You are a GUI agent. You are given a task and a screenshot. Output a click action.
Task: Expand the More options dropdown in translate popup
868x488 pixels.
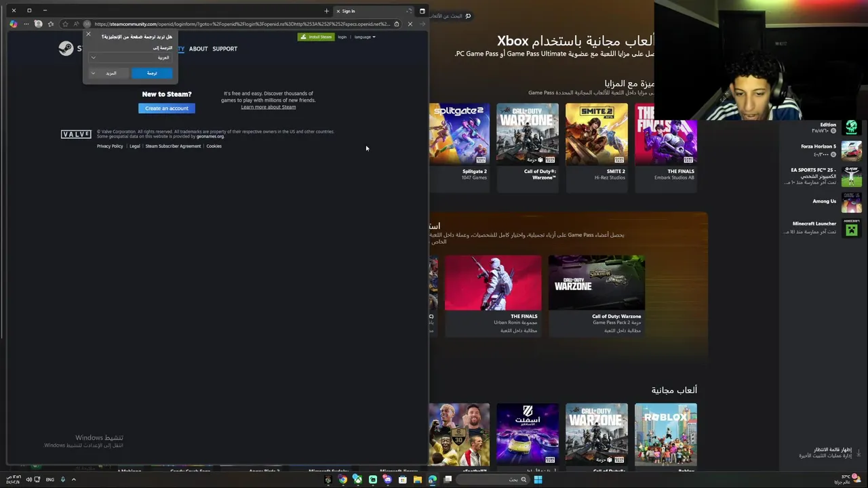coord(108,73)
